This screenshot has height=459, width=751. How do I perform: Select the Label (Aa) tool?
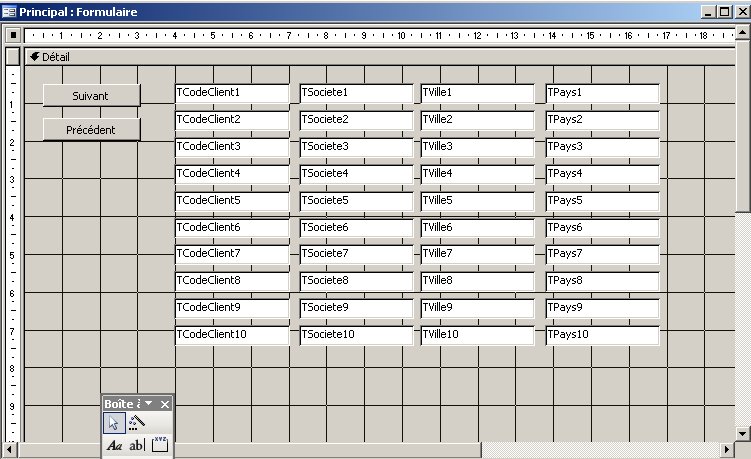(113, 446)
